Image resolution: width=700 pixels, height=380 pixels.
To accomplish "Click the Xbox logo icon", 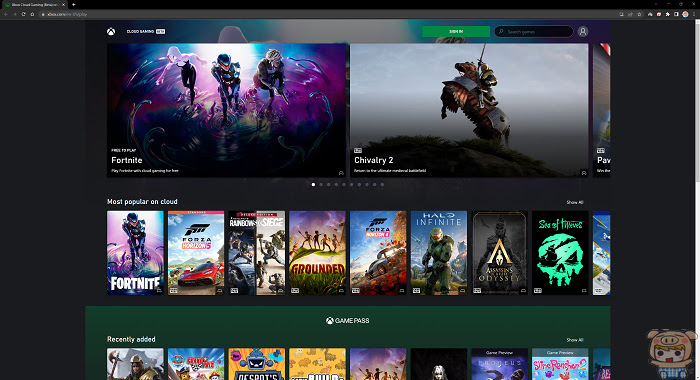I will (x=111, y=32).
